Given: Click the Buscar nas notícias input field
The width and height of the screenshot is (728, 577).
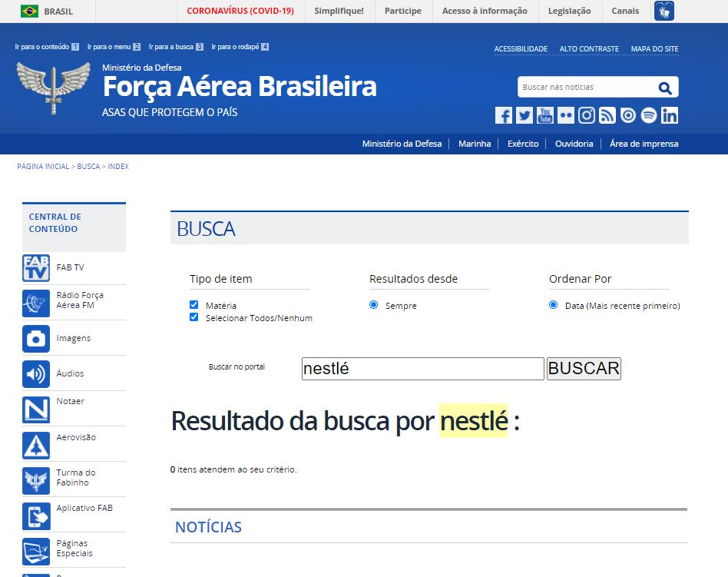Looking at the screenshot, I should tap(586, 87).
